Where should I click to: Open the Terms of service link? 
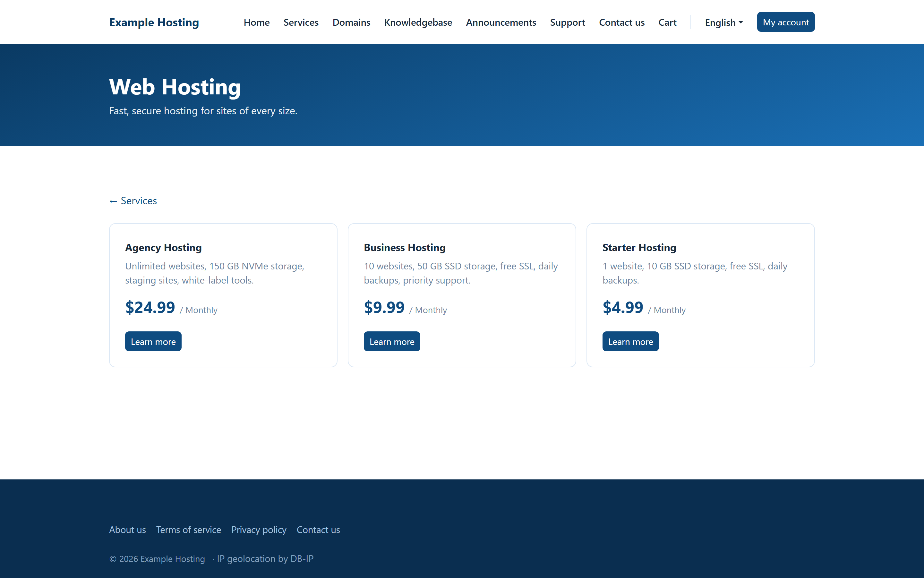(x=189, y=530)
